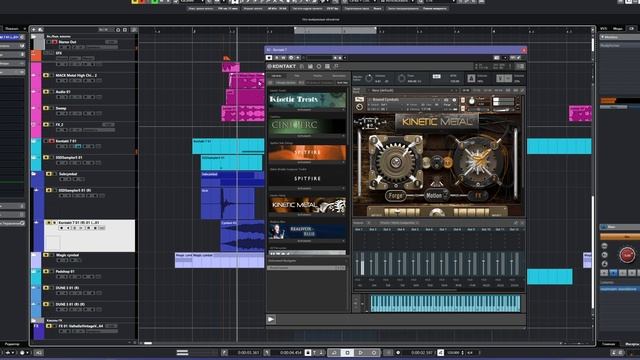Click the transport Record button
This screenshot has width=640, height=360.
point(374,352)
